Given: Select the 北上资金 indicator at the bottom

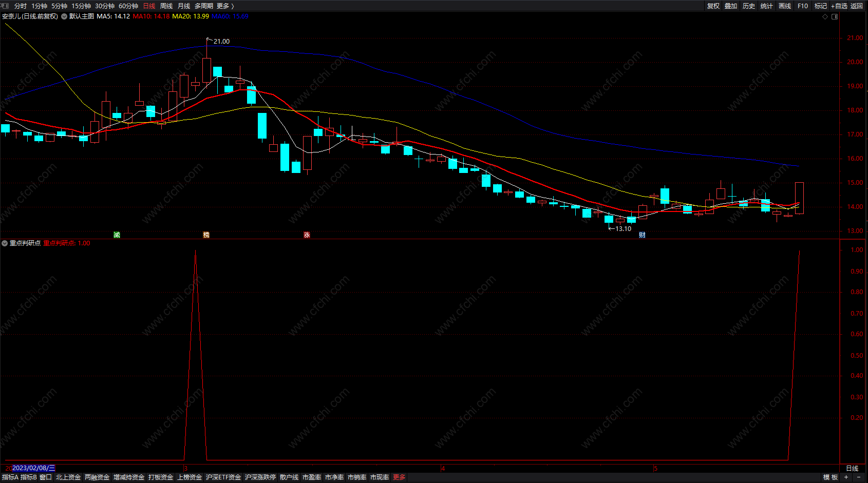Looking at the screenshot, I should (68, 477).
